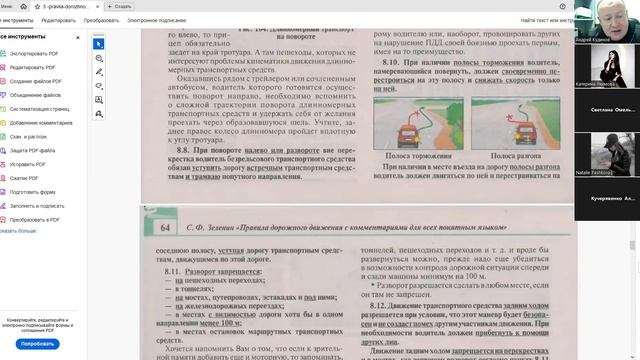Choose the zoom magnifier tool
Screen dimensions: 640x360
[x=99, y=58]
